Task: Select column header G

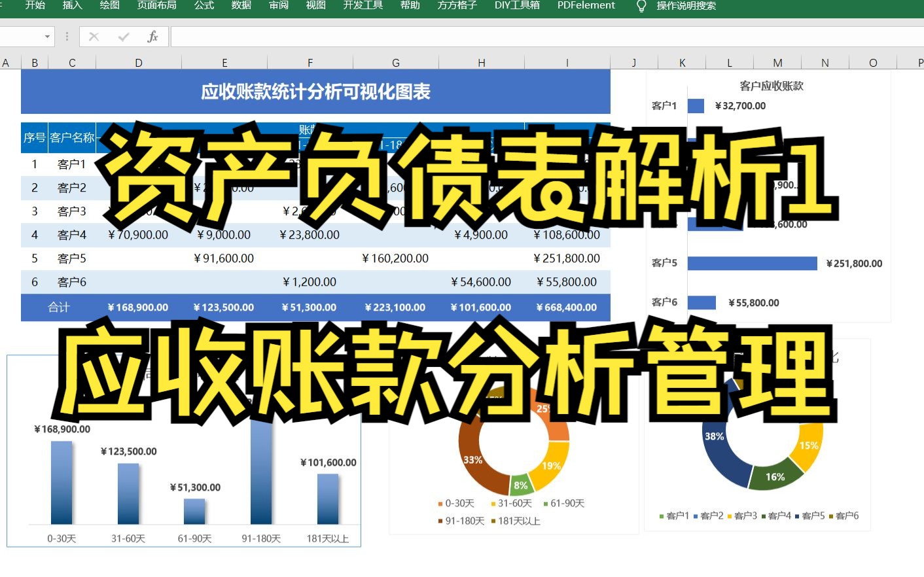Action: pyautogui.click(x=395, y=62)
